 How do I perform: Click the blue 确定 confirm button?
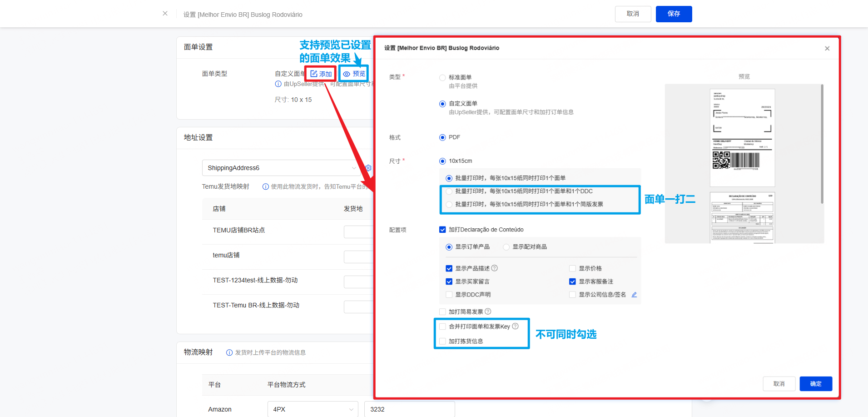point(816,384)
